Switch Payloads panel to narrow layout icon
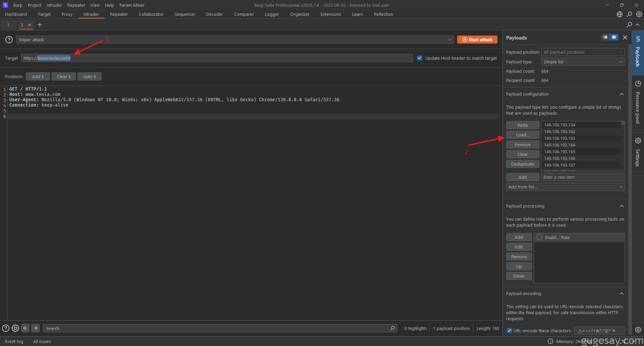Image resolution: width=644 pixels, height=346 pixels. point(605,37)
